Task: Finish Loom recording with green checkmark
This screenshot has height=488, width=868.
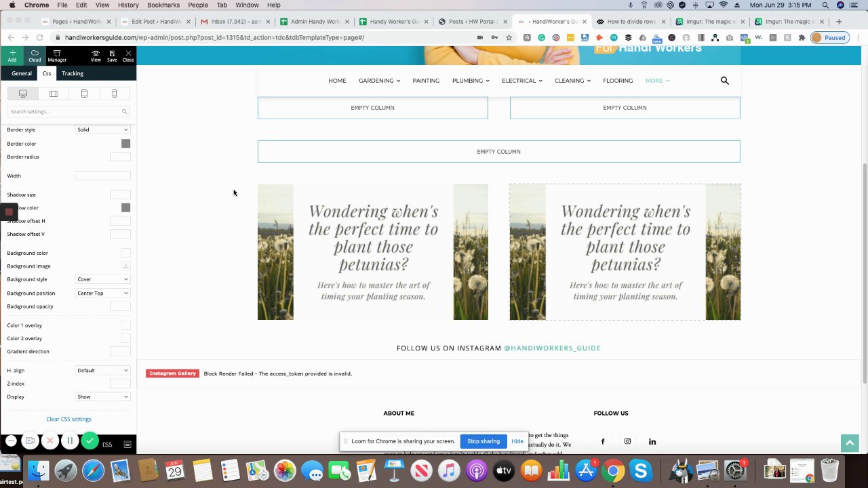Action: (90, 441)
